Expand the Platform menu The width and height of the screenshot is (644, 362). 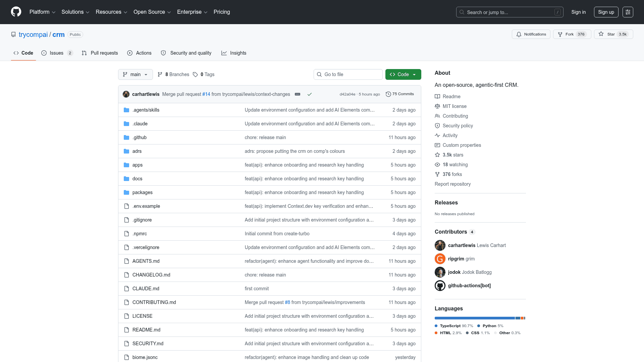(42, 12)
